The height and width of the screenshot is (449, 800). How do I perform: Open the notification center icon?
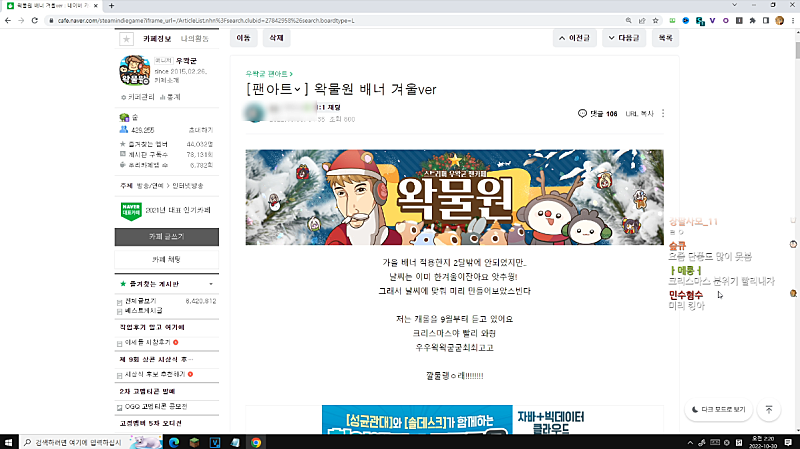pos(788,442)
